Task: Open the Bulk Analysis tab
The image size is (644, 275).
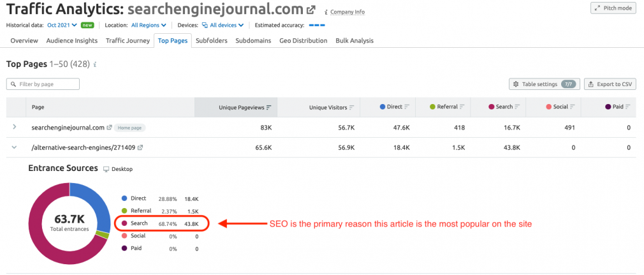Action: click(x=355, y=41)
